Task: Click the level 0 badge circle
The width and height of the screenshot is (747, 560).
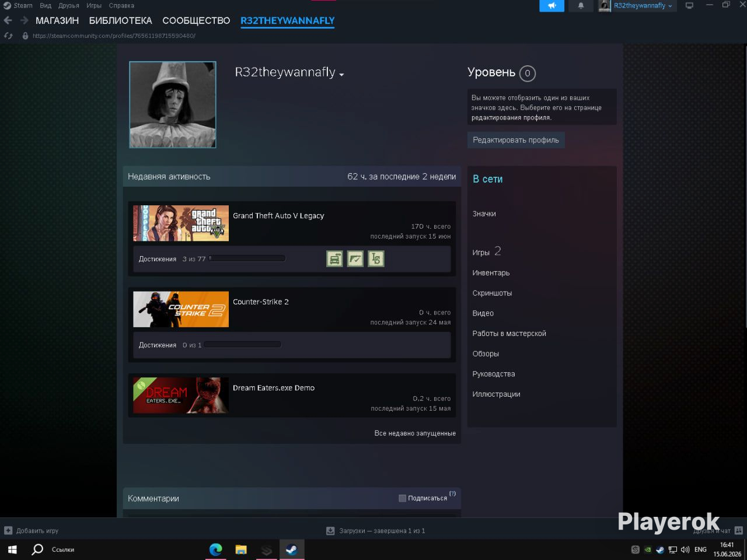Action: pyautogui.click(x=528, y=73)
